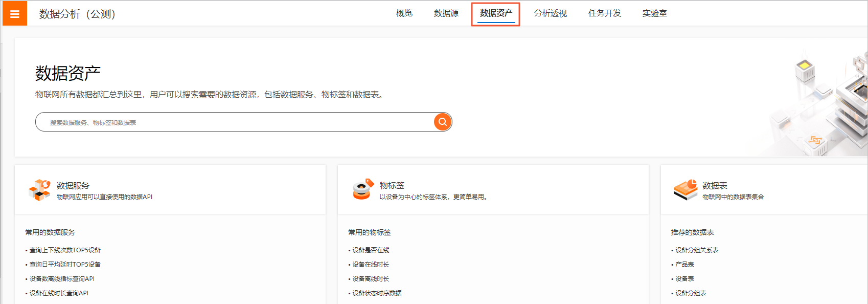Click the 数据服务 cube icon
This screenshot has width=868, height=304.
tap(39, 190)
